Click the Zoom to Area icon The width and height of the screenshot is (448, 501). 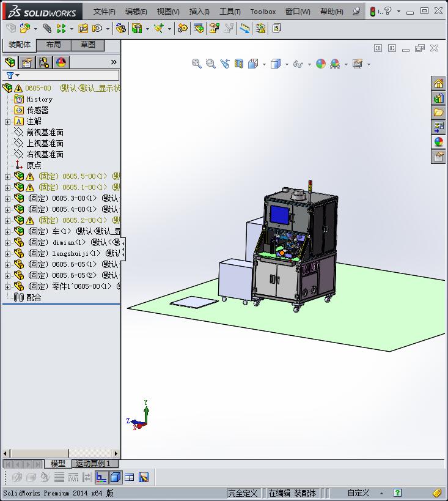pyautogui.click(x=210, y=64)
